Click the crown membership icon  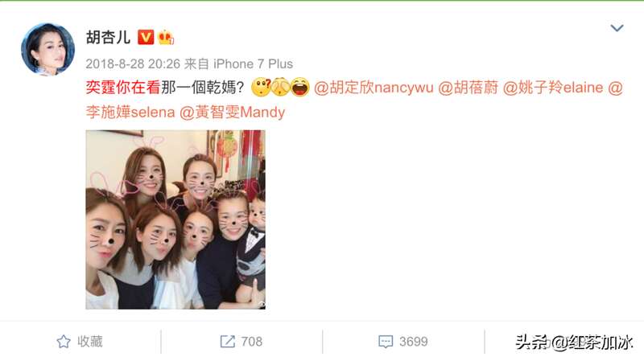pyautogui.click(x=166, y=37)
